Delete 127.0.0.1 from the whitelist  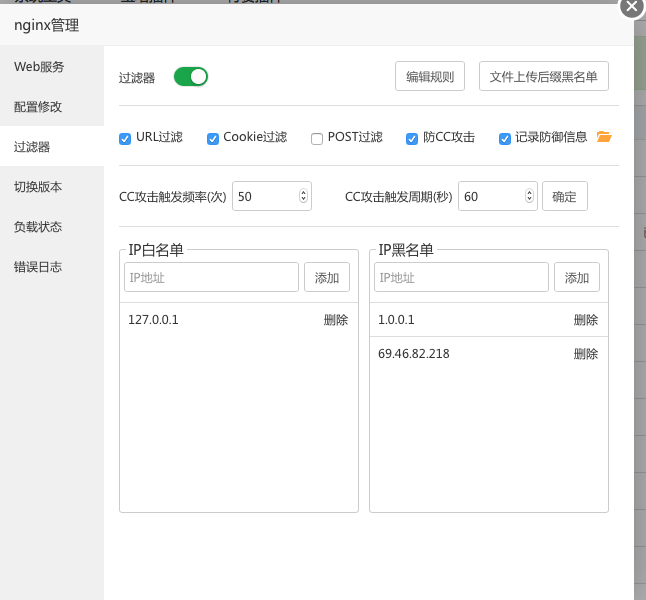(x=336, y=320)
